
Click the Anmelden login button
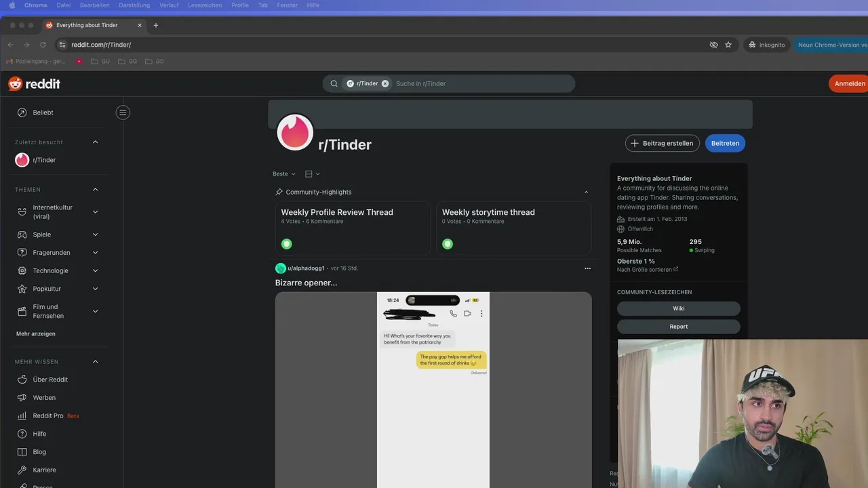[x=850, y=83]
